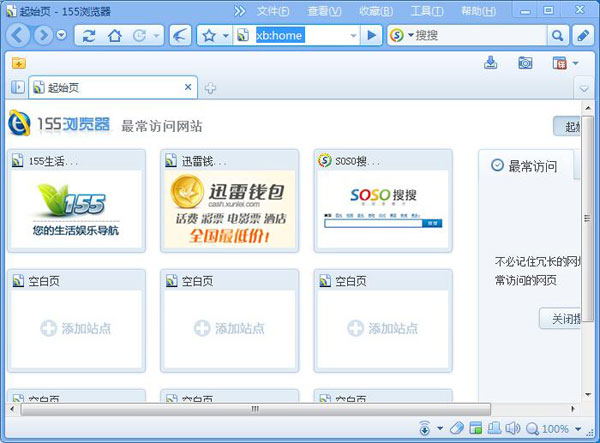The image size is (600, 443).
Task: Open navigation history dropdown arrow
Action: tap(61, 36)
